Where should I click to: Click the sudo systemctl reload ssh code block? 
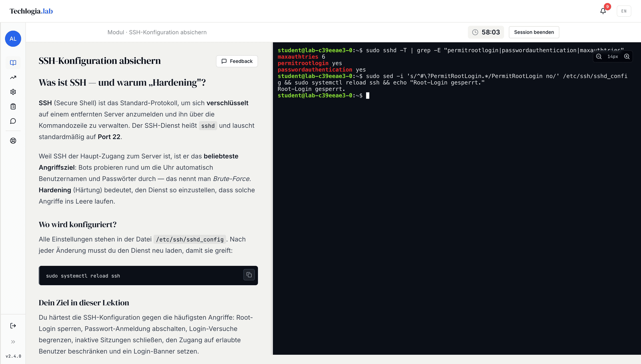tap(148, 276)
